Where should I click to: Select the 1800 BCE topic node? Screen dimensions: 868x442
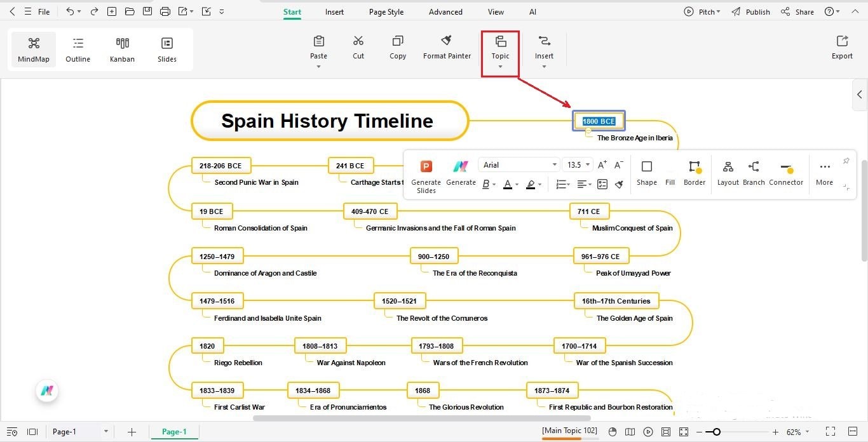598,121
